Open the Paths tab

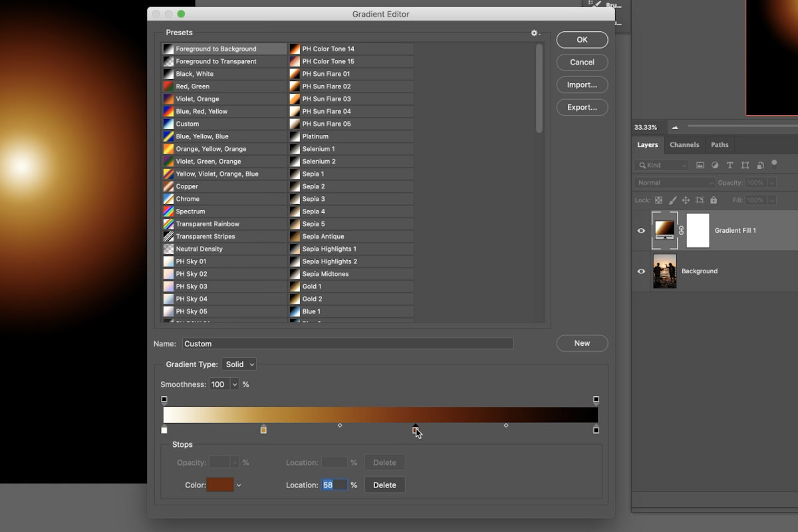tap(720, 145)
